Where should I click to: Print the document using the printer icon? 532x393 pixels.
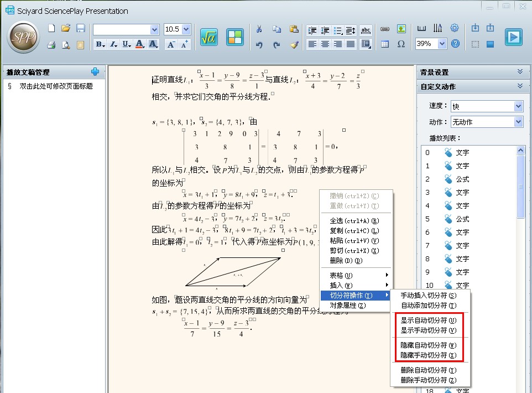[51, 44]
